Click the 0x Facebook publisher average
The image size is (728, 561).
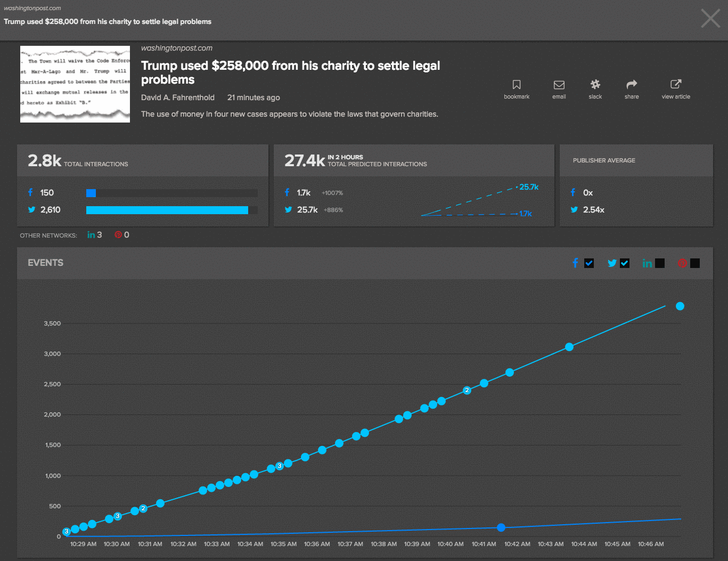[x=588, y=193]
